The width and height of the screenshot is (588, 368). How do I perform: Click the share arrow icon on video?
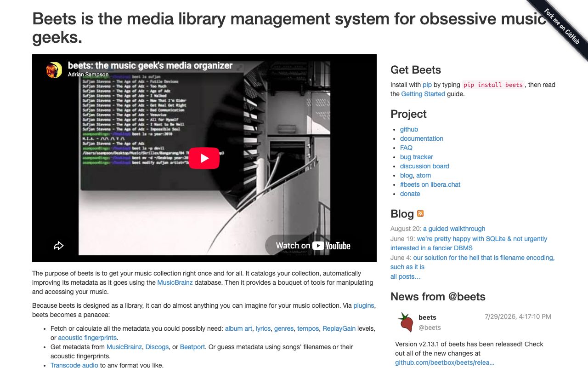click(58, 246)
